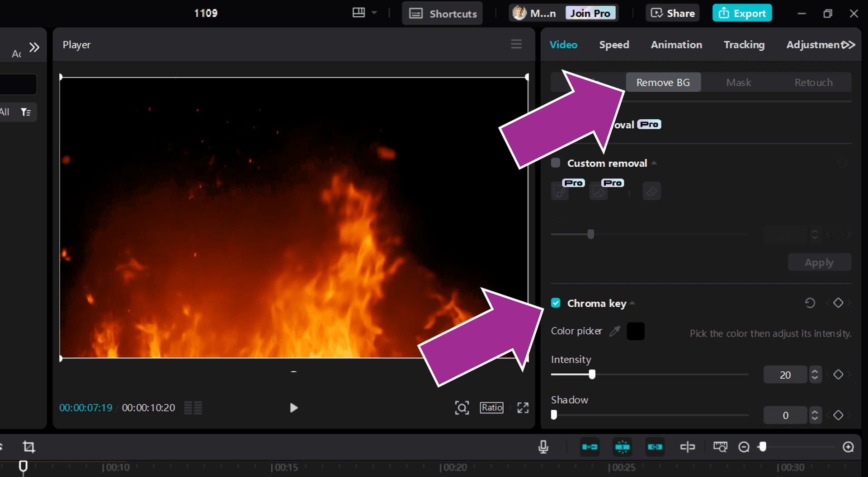This screenshot has width=868, height=477.
Task: Add a Shadow keyframe diamond
Action: pyautogui.click(x=838, y=415)
